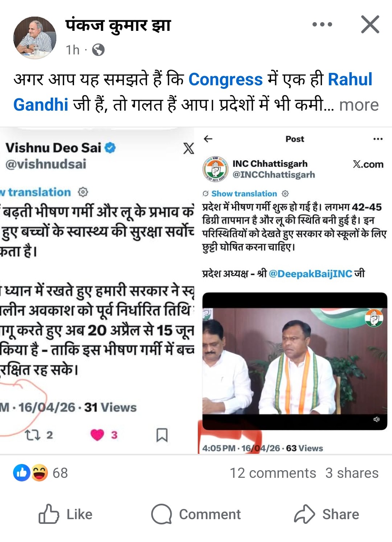Open the poster's profile picture
Image resolution: width=392 pixels, height=542 pixels.
click(x=35, y=37)
